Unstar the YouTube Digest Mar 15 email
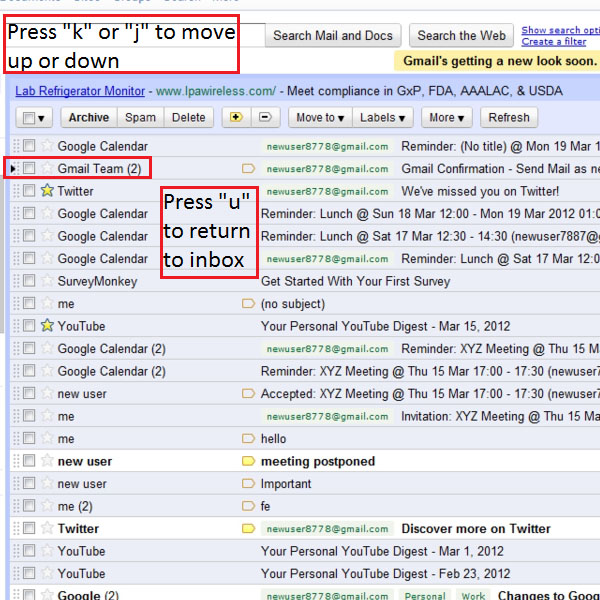 point(47,325)
